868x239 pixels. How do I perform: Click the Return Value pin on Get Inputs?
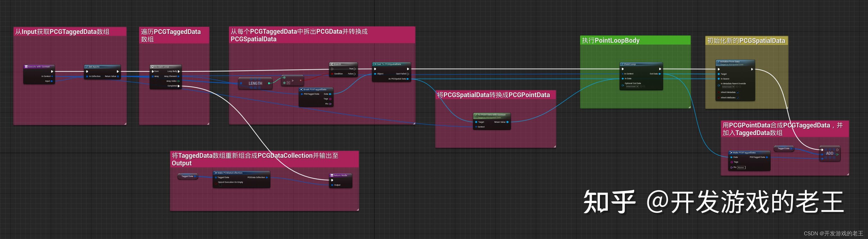click(118, 76)
